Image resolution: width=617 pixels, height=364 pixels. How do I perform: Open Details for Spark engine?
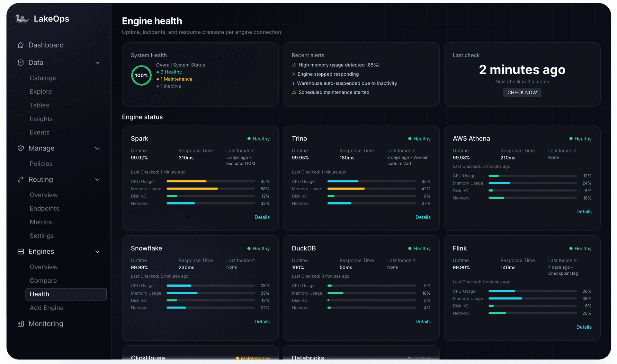click(262, 217)
